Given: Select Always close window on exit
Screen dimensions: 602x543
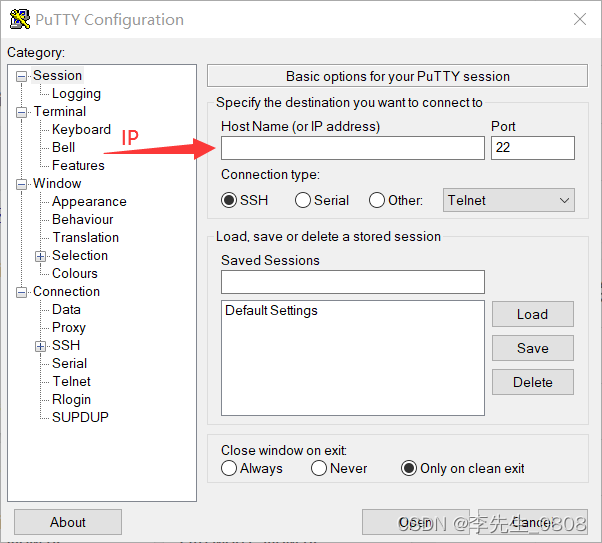Looking at the screenshot, I should pyautogui.click(x=230, y=468).
